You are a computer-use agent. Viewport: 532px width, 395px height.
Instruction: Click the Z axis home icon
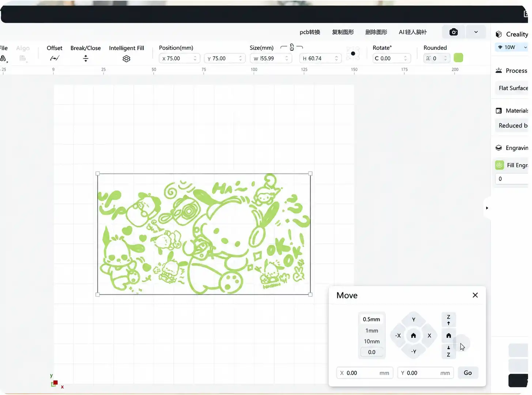pos(449,335)
